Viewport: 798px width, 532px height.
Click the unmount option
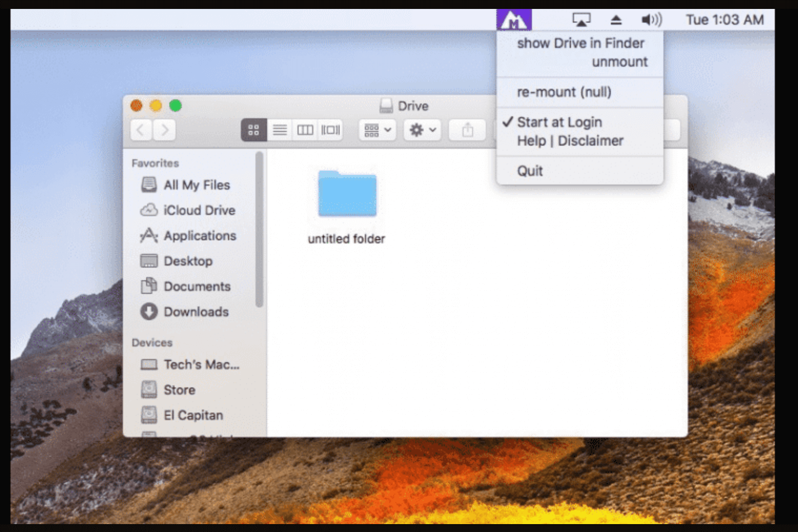tap(620, 62)
